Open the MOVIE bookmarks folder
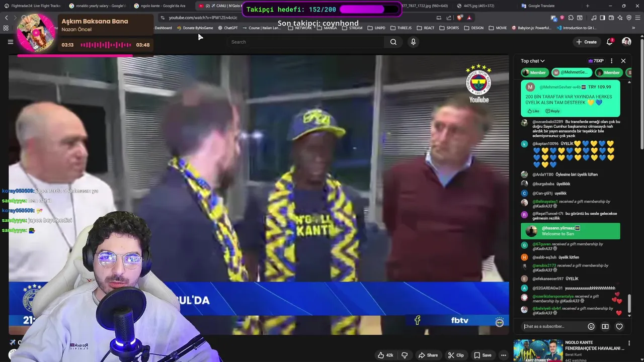Screen dimensions: 644x362 click(x=498, y=28)
